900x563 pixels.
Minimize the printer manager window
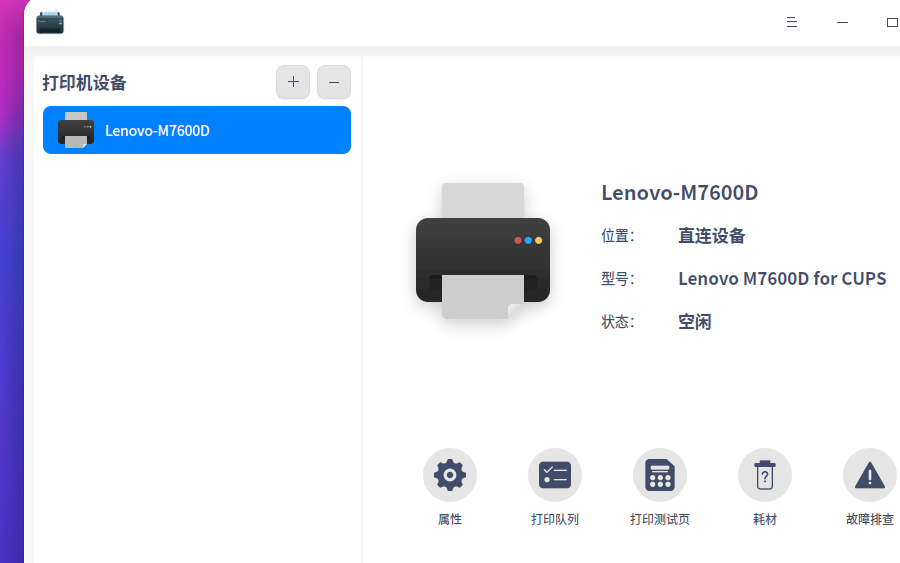[x=842, y=22]
